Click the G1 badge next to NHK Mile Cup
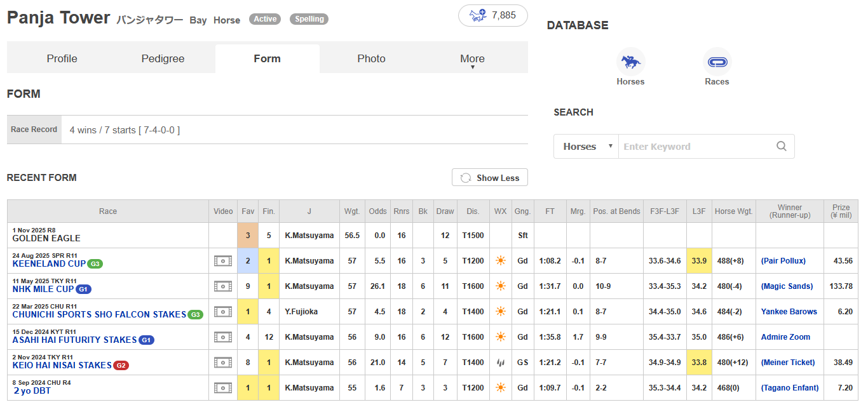Screen dimensions: 868x407 (84, 290)
